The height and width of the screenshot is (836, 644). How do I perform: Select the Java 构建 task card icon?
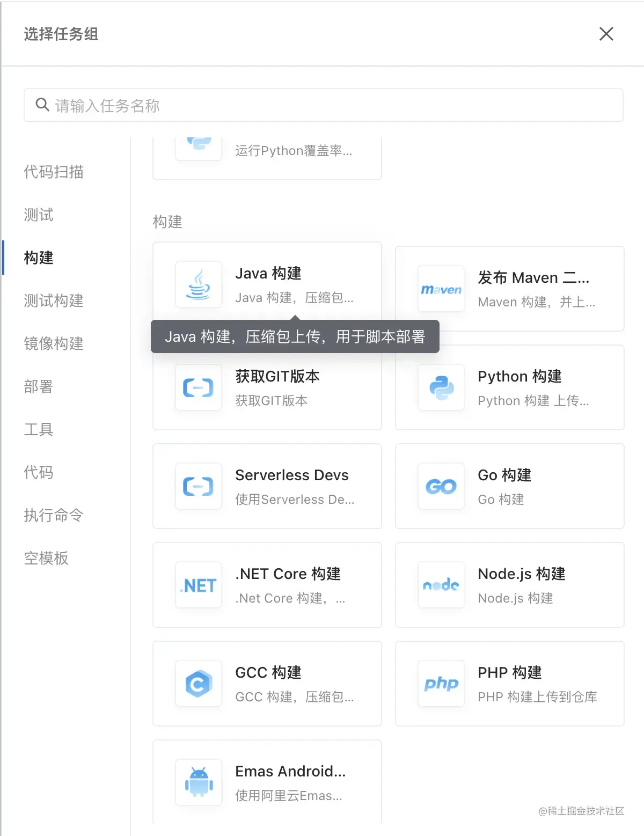click(198, 284)
